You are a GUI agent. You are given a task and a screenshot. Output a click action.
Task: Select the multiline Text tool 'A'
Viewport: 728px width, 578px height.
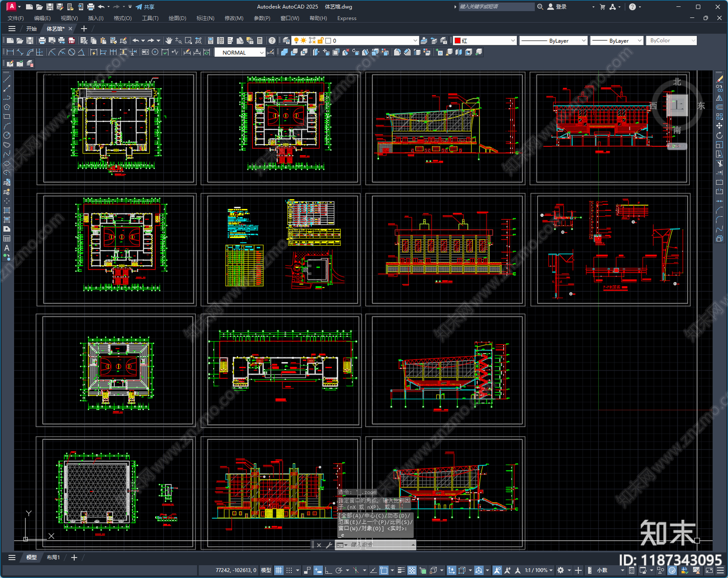pyautogui.click(x=7, y=248)
